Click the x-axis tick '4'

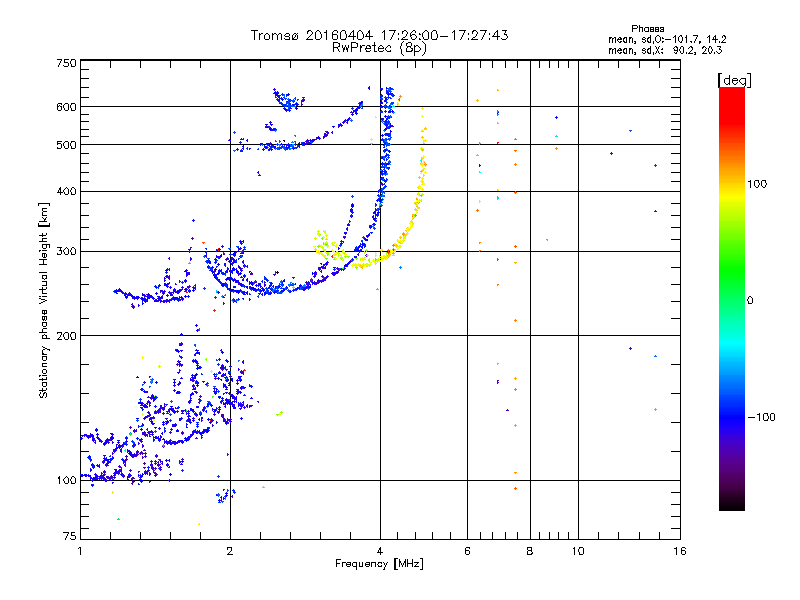coord(380,551)
